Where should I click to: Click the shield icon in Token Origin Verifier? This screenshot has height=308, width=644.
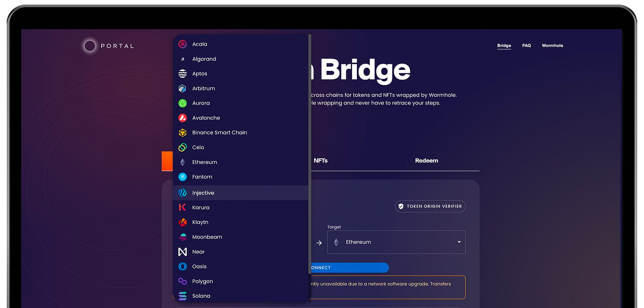coord(401,206)
